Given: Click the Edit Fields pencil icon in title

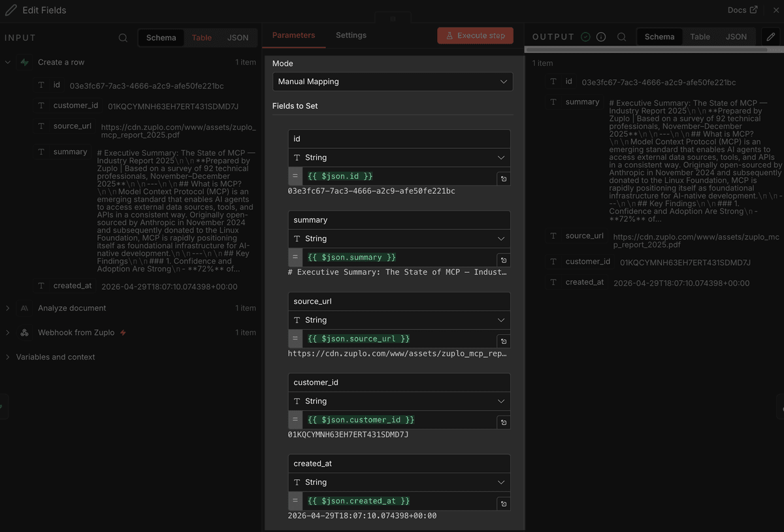Looking at the screenshot, I should pyautogui.click(x=10, y=10).
